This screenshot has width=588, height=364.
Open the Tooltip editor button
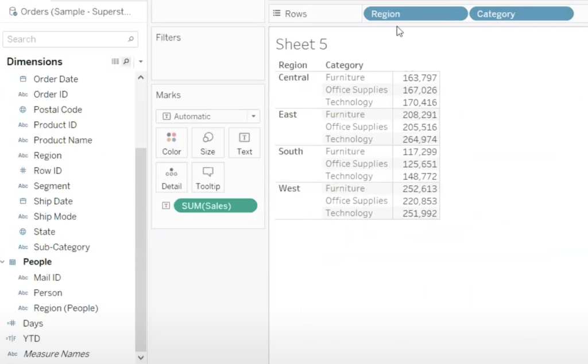207,177
